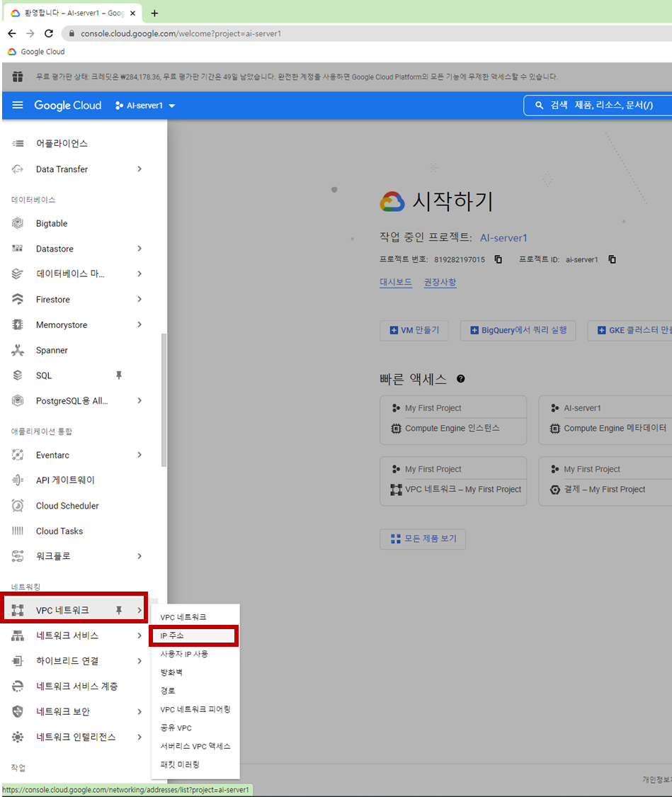Select 패킷 미러링 in the submenu
The image size is (672, 797).
point(195,764)
